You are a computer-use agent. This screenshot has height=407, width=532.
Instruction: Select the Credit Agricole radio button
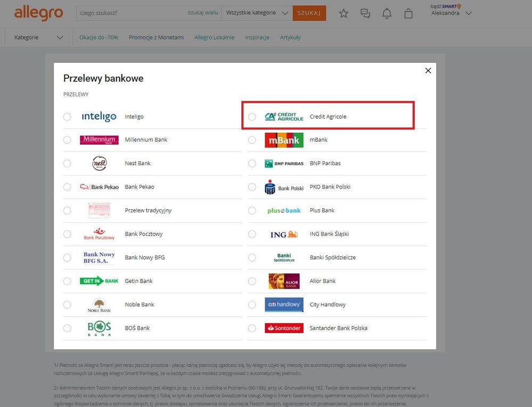[252, 117]
